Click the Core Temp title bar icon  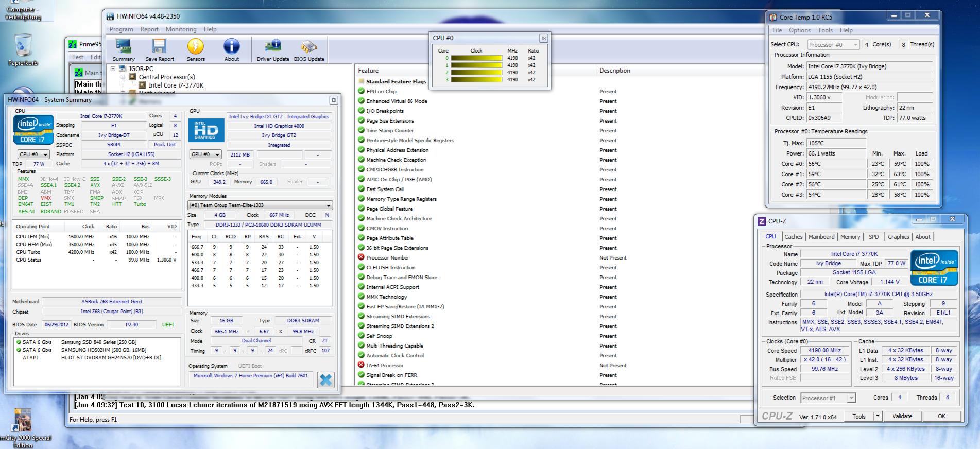coord(773,17)
